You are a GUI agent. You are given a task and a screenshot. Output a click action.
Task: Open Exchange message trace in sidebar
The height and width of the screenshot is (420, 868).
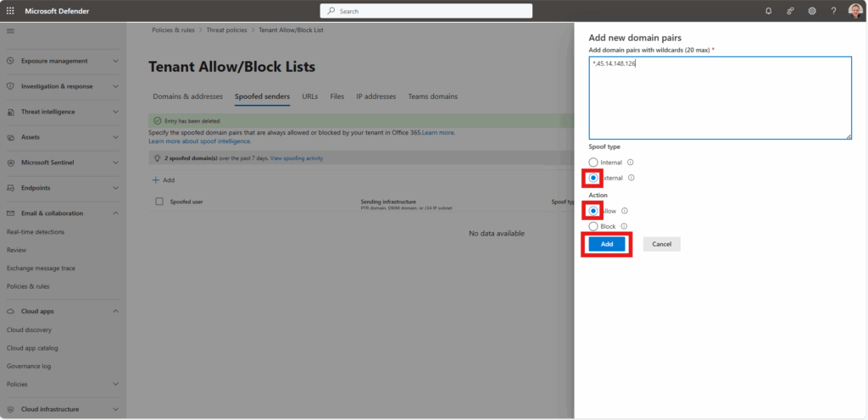(41, 268)
